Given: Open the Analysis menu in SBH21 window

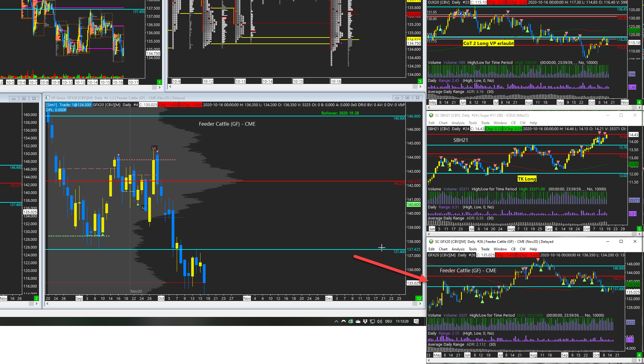Looking at the screenshot, I should [x=458, y=123].
